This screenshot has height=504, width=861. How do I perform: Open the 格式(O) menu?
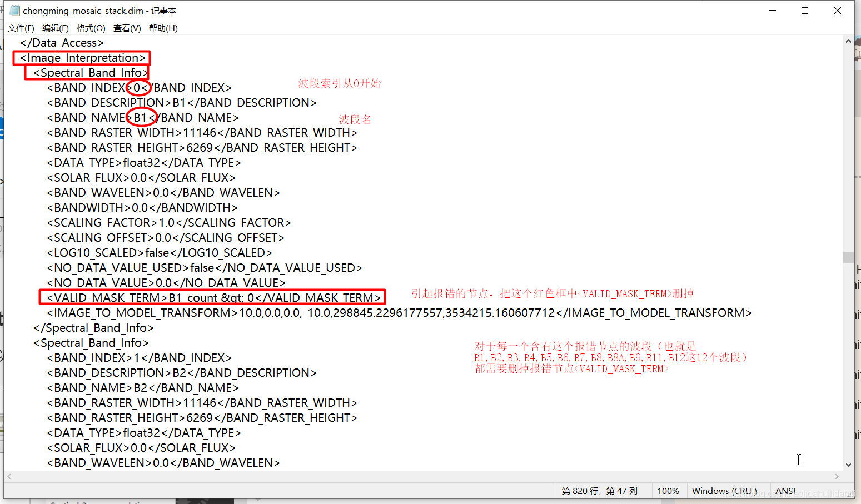[x=91, y=28]
